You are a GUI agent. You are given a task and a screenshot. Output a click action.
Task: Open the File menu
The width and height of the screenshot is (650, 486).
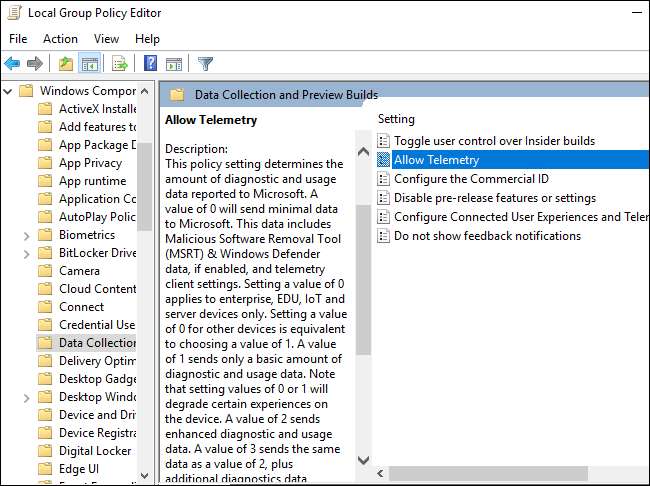point(18,39)
